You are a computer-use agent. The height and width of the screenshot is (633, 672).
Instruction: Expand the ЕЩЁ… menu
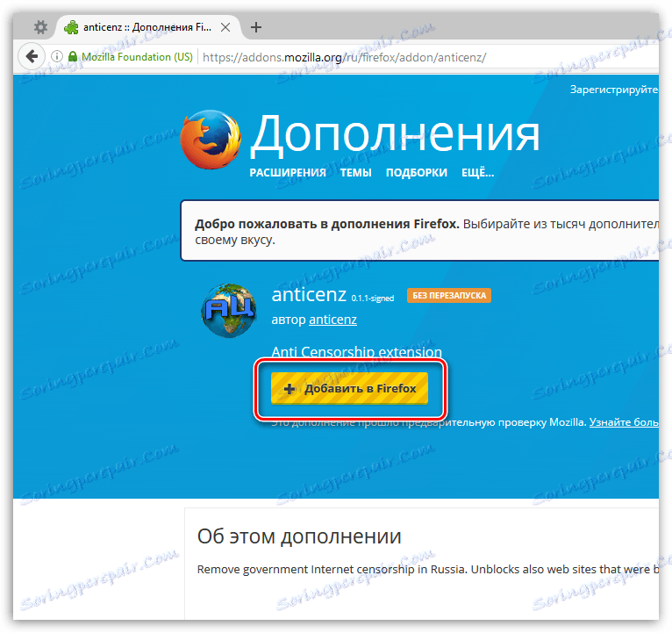click(477, 173)
